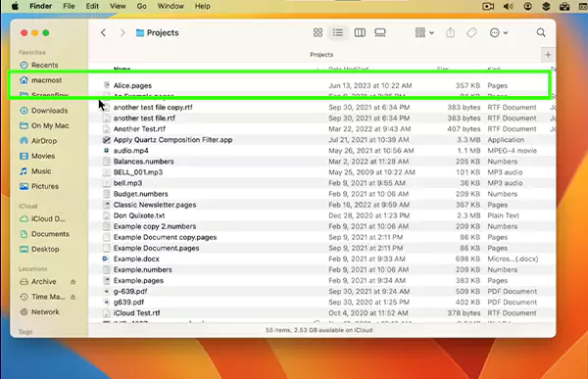This screenshot has height=379, width=588.
Task: Open Pictures in the sidebar
Action: pyautogui.click(x=39, y=186)
